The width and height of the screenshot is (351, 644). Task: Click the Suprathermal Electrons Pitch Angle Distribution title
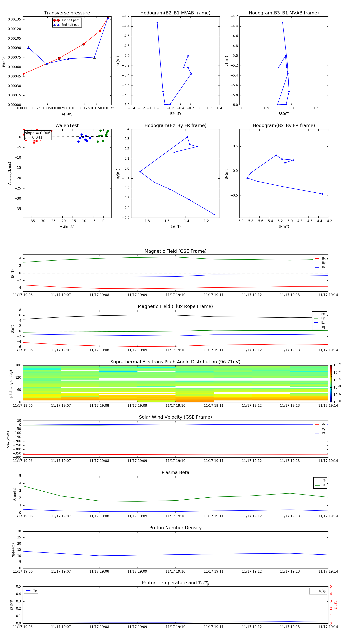175,362
